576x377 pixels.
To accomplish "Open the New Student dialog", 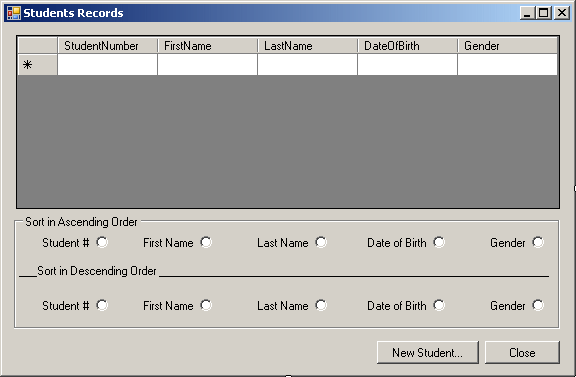I will pyautogui.click(x=428, y=353).
